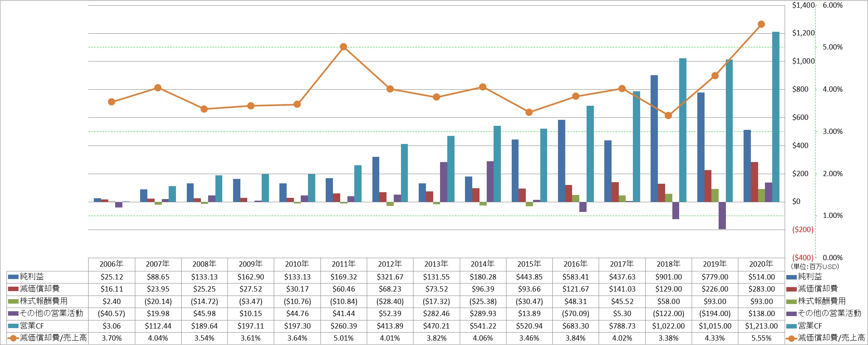Click the purple その他の営業活動 swatch in the table row header

pyautogui.click(x=13, y=314)
